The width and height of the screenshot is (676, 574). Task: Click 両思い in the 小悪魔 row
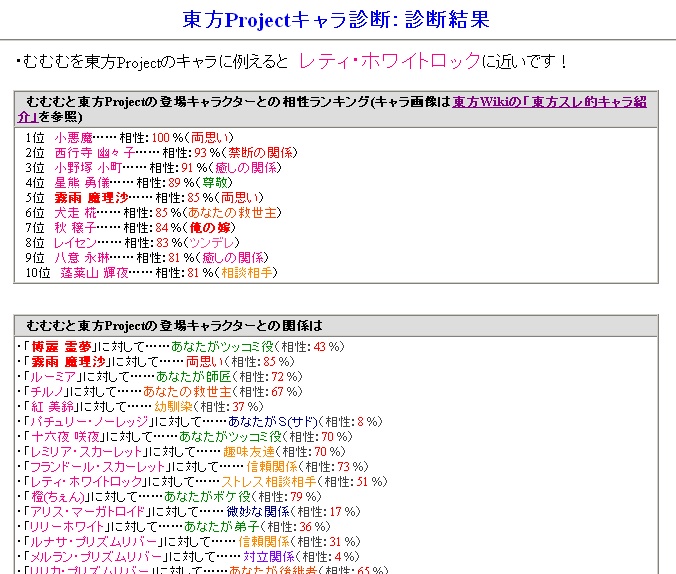(x=209, y=138)
